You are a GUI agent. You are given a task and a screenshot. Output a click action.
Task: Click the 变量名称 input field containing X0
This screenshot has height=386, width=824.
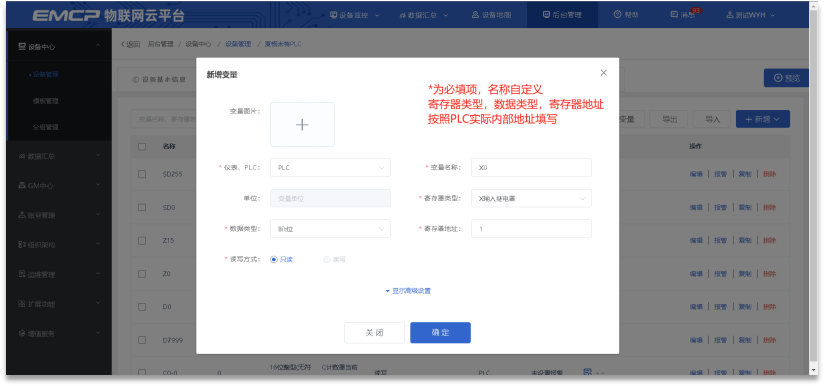point(531,168)
